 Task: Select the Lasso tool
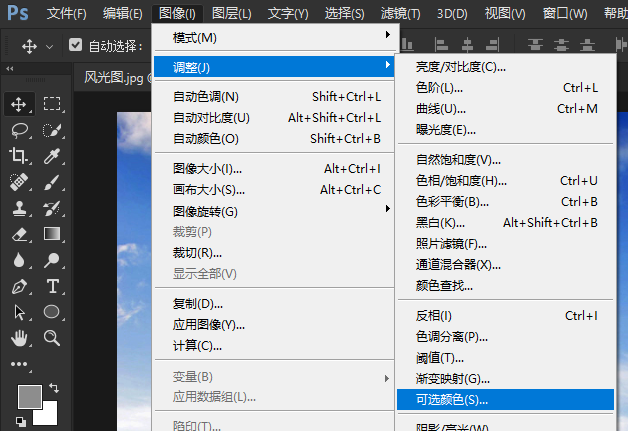tap(19, 130)
